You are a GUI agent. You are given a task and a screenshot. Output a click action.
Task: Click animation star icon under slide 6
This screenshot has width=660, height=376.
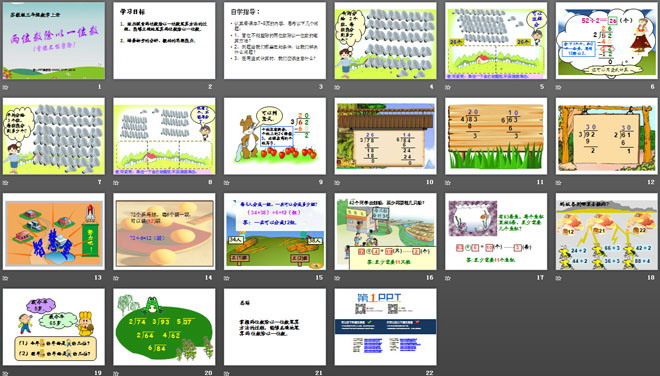click(x=559, y=87)
